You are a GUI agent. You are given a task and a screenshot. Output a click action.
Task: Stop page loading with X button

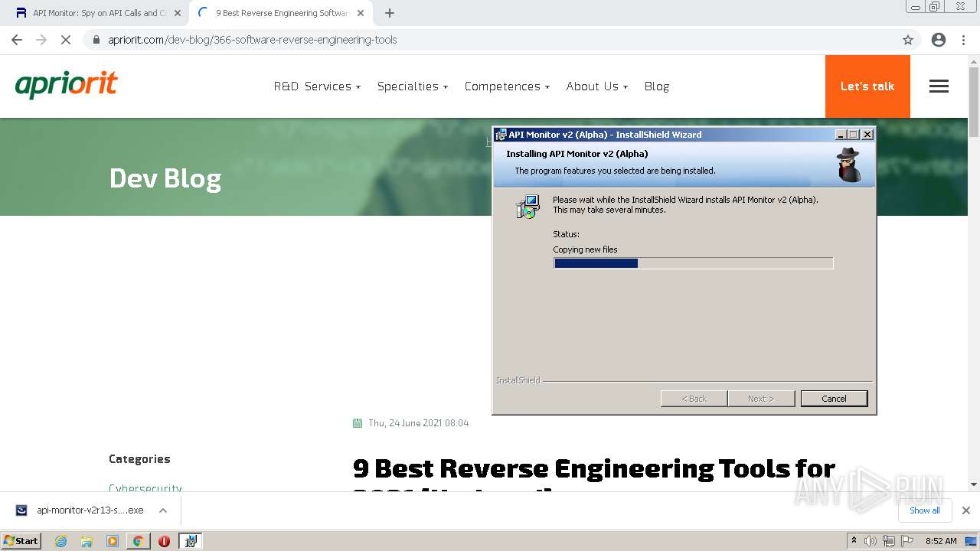coord(66,40)
